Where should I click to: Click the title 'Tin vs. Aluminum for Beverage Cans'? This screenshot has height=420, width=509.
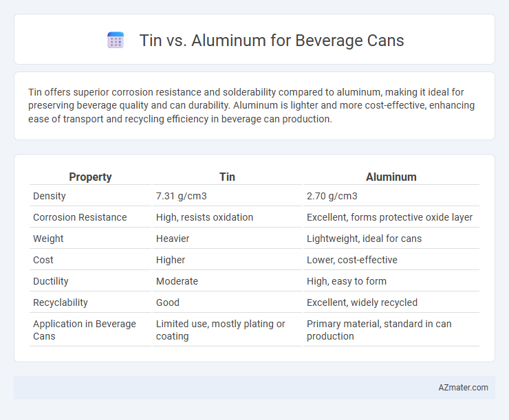point(272,41)
